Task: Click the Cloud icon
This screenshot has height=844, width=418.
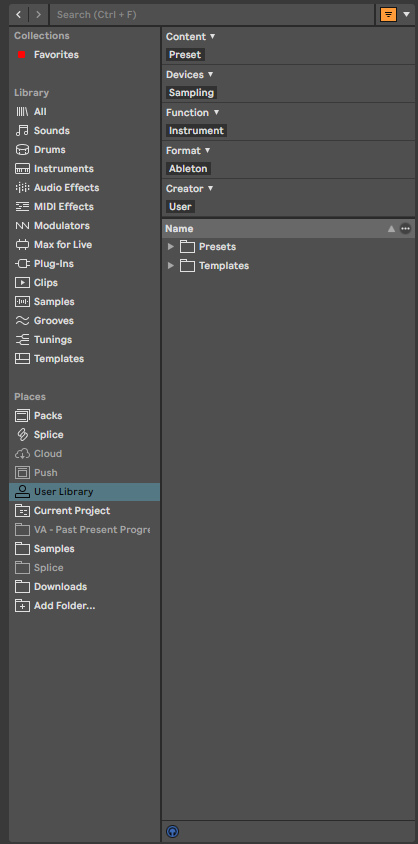Action: [x=22, y=454]
